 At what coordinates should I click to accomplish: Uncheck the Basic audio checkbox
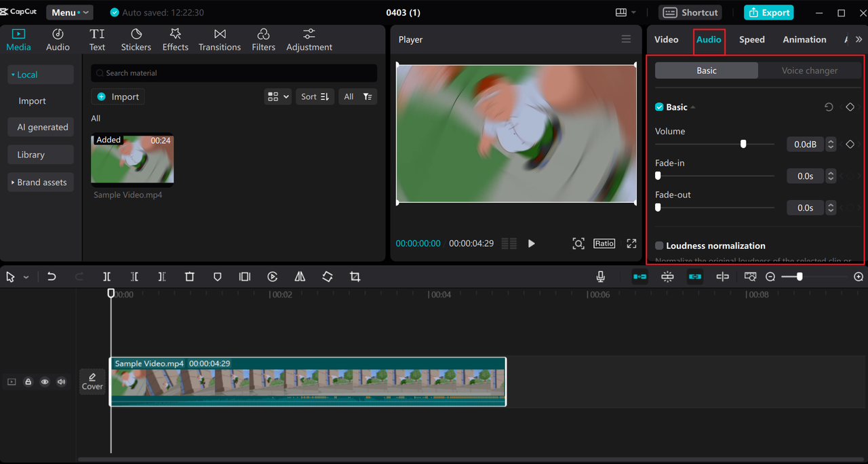point(659,107)
